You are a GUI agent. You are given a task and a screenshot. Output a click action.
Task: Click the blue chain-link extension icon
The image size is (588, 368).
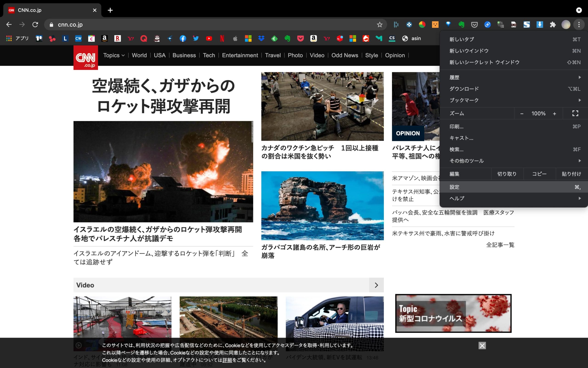(487, 25)
